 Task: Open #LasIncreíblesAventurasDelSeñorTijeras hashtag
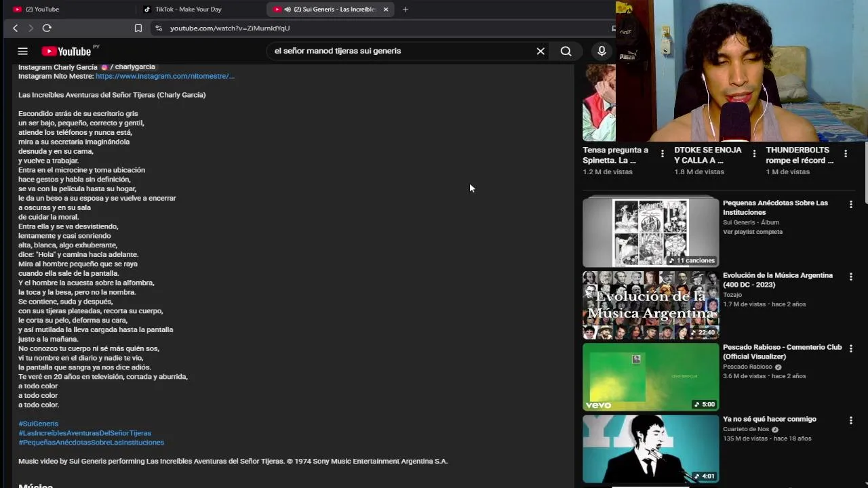coord(85,433)
